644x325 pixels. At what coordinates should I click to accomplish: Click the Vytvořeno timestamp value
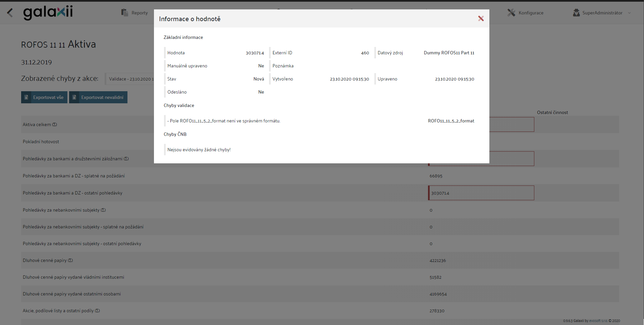point(349,79)
